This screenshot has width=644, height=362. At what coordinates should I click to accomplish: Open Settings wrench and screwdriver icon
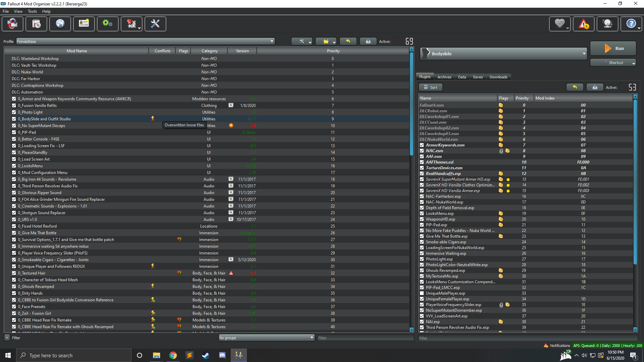point(155,24)
